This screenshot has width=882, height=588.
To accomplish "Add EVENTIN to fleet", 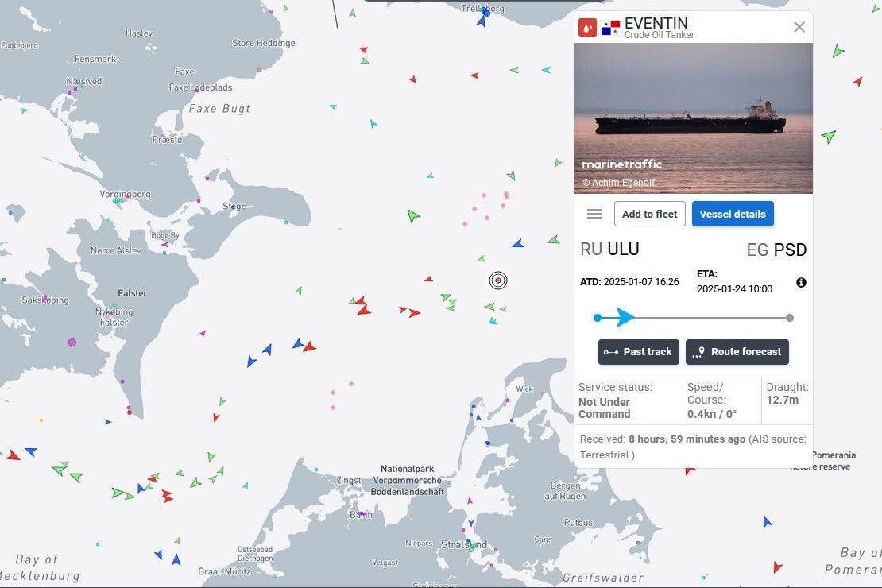I will click(x=649, y=213).
